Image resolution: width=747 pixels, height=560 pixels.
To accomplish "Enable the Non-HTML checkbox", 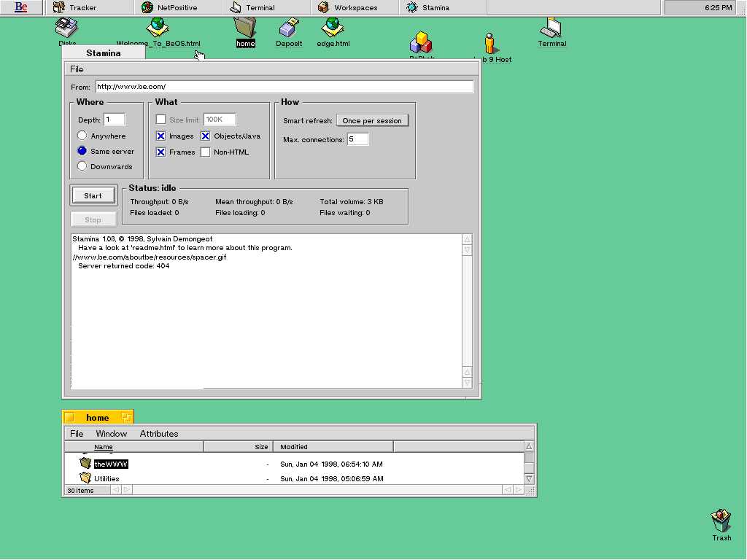I will pos(205,152).
